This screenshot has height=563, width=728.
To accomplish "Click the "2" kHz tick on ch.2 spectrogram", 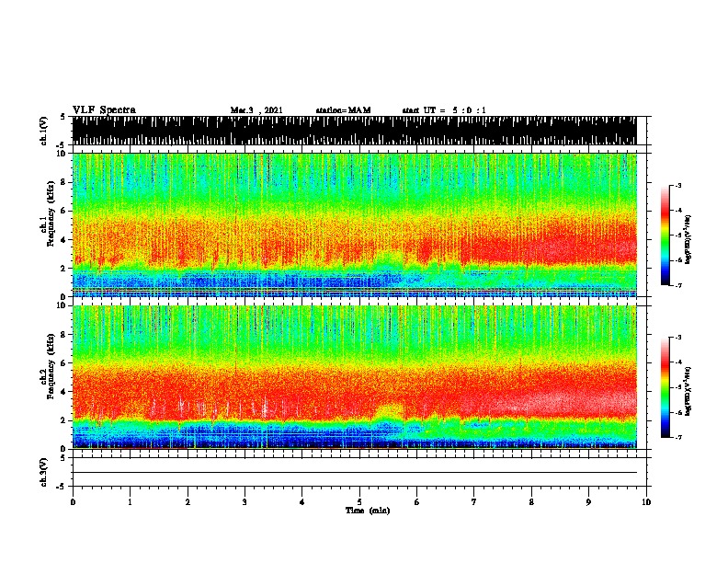I will tap(65, 420).
